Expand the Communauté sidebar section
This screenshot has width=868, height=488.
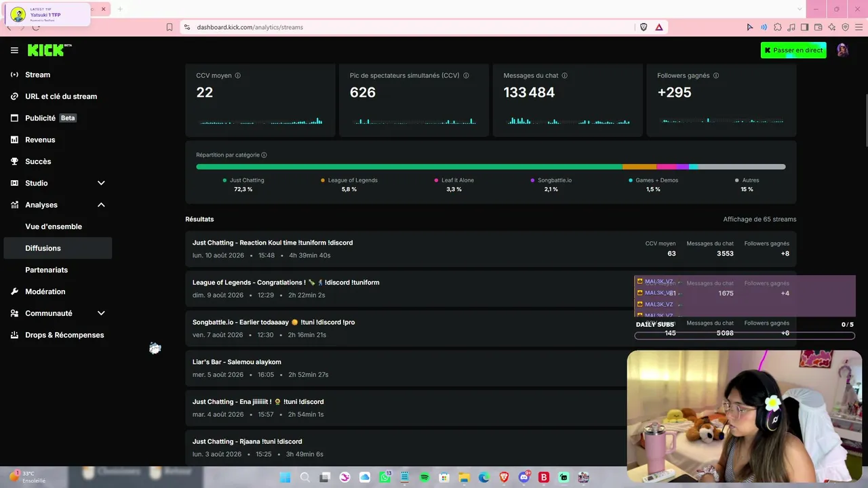101,313
